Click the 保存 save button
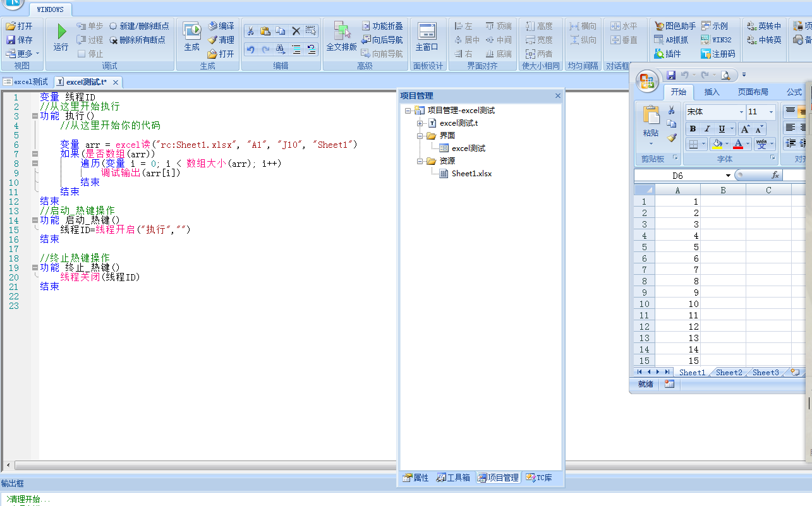 [x=19, y=40]
